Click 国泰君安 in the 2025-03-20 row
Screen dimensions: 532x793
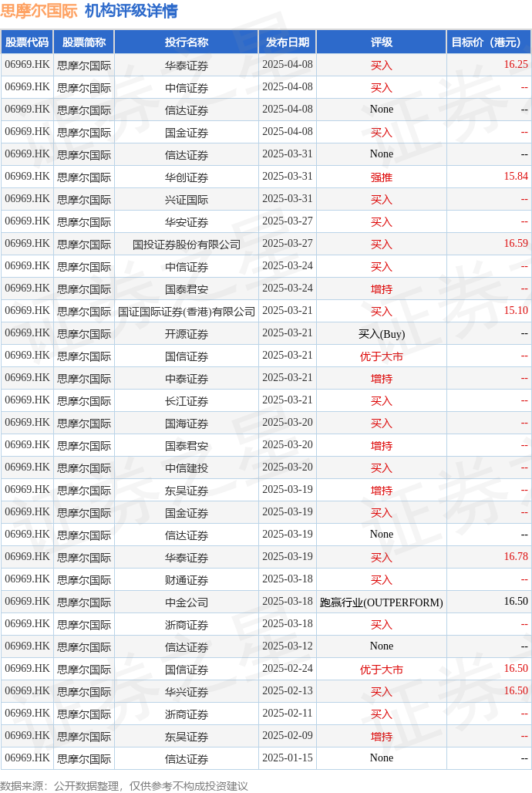pyautogui.click(x=186, y=446)
